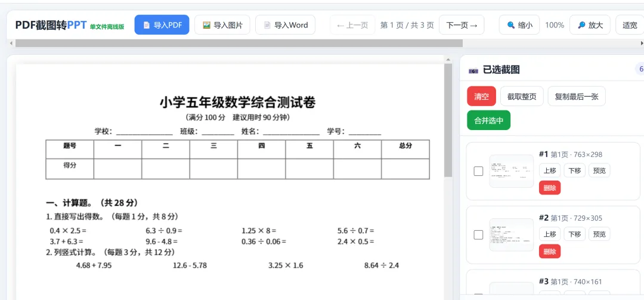Delete screenshot #2 with 删除

coord(550,252)
